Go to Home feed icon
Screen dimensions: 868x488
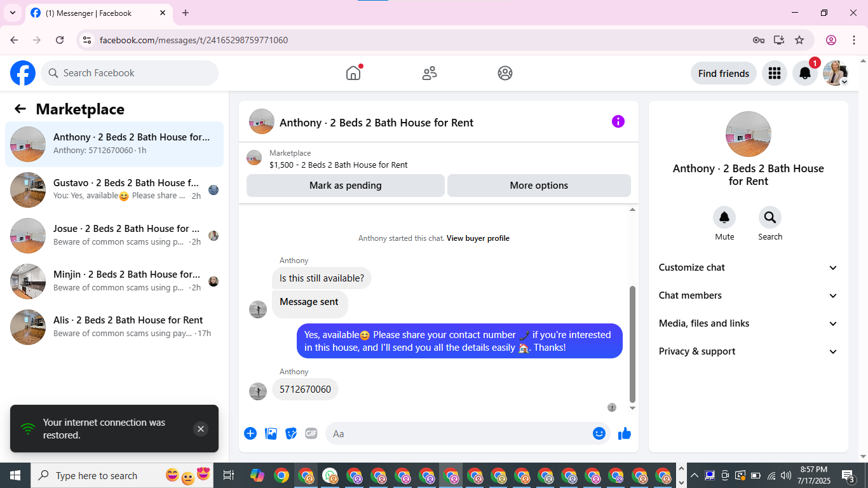tap(353, 73)
